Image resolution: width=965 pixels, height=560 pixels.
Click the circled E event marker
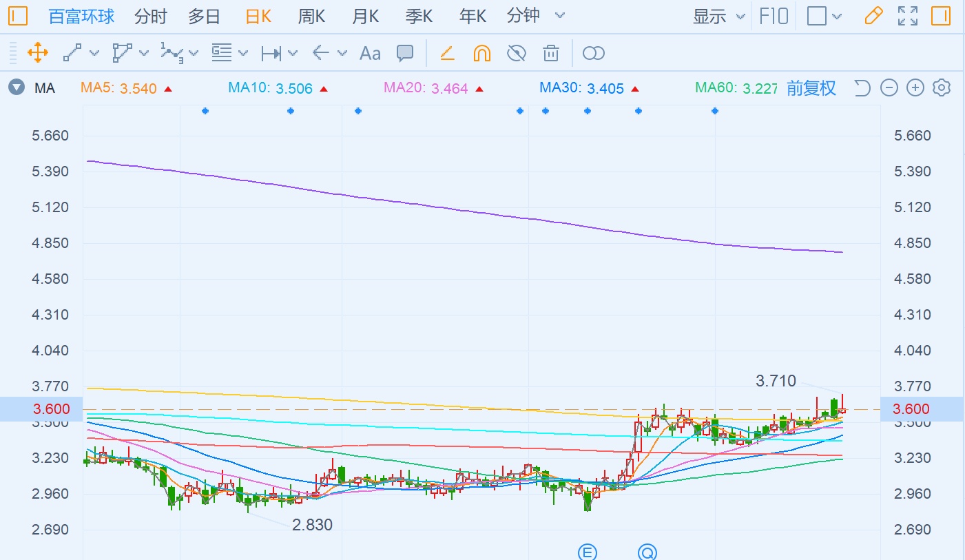[x=587, y=552]
